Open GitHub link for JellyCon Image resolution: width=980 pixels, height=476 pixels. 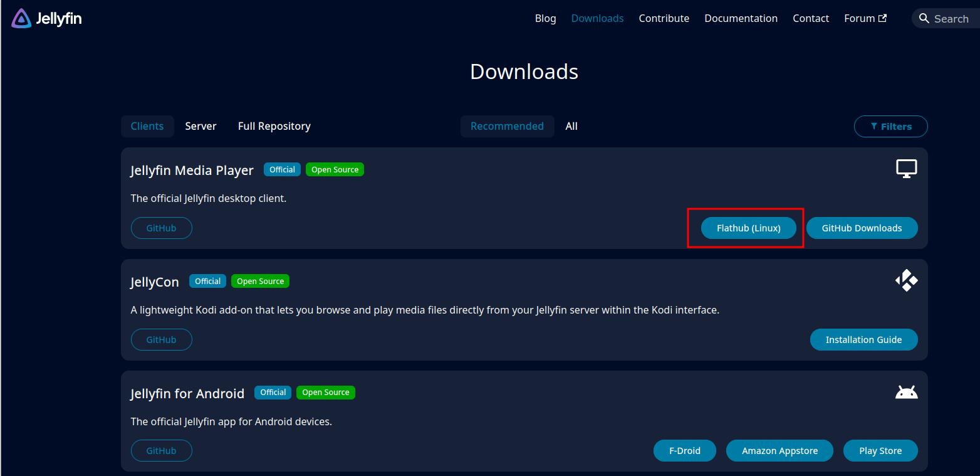161,339
